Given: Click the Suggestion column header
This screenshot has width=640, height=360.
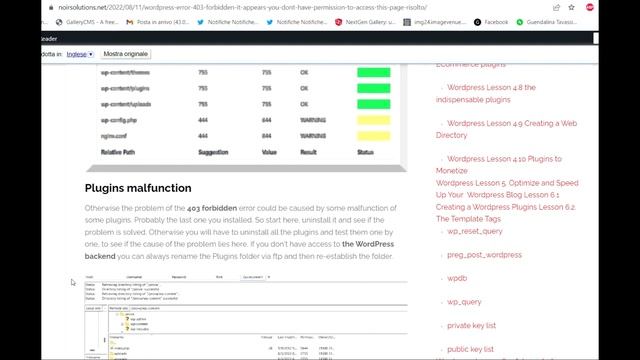Looking at the screenshot, I should point(213,152).
